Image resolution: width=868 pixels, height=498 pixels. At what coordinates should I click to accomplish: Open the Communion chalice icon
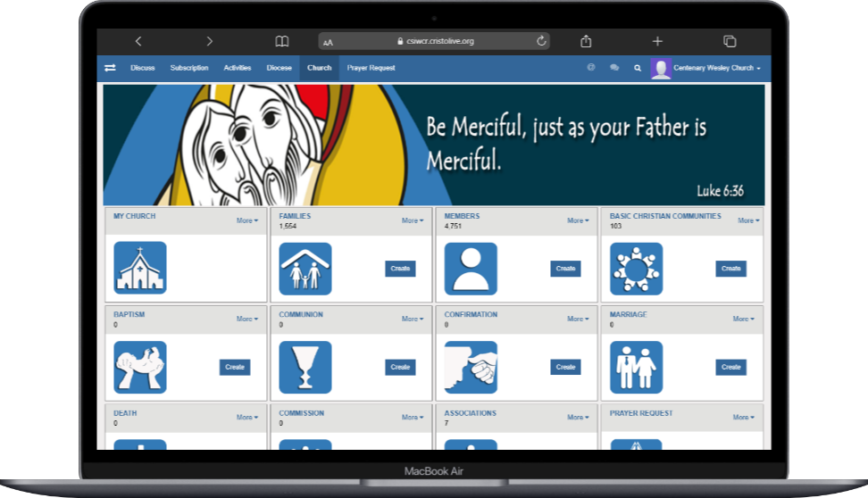pyautogui.click(x=305, y=367)
